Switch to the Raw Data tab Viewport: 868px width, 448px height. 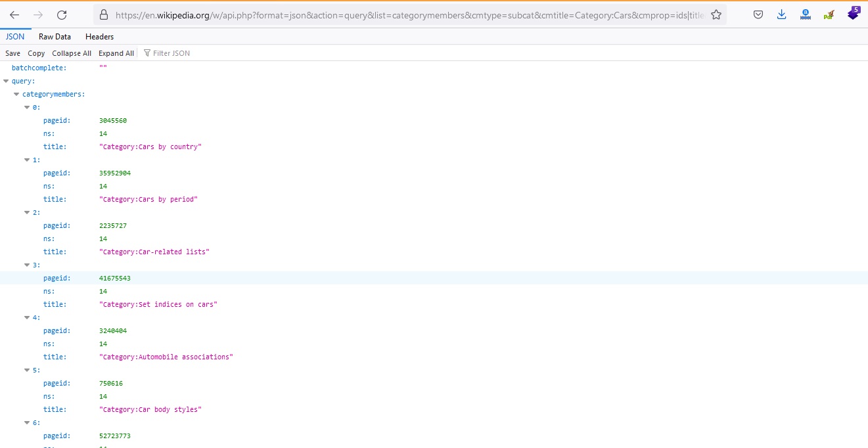pyautogui.click(x=55, y=37)
